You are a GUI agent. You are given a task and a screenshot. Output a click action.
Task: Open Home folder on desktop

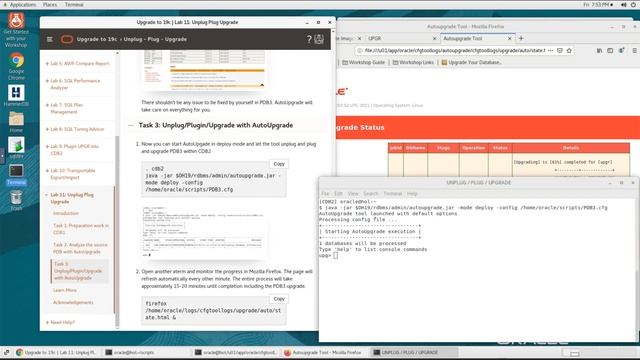tap(16, 122)
